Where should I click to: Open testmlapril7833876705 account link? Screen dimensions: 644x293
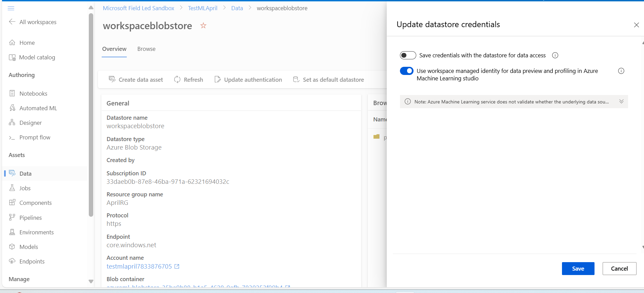tap(139, 267)
